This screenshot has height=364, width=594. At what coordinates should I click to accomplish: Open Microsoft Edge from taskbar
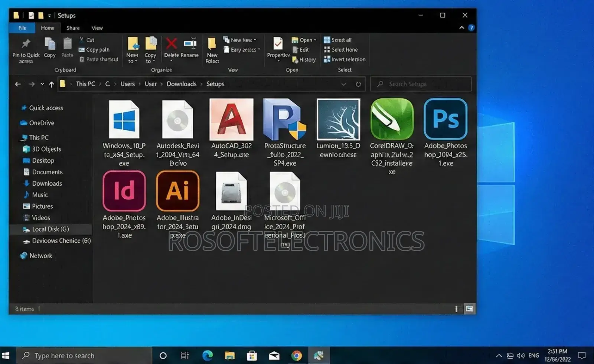208,355
